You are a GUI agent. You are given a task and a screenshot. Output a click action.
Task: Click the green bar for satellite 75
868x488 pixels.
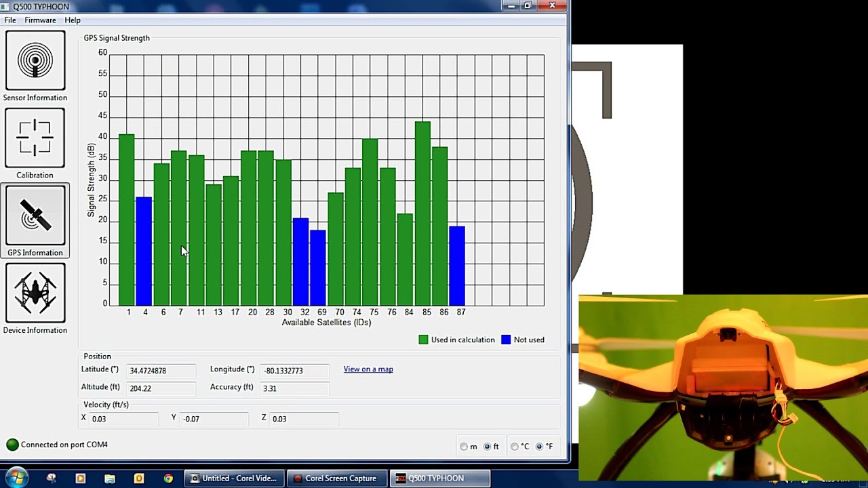[370, 222]
